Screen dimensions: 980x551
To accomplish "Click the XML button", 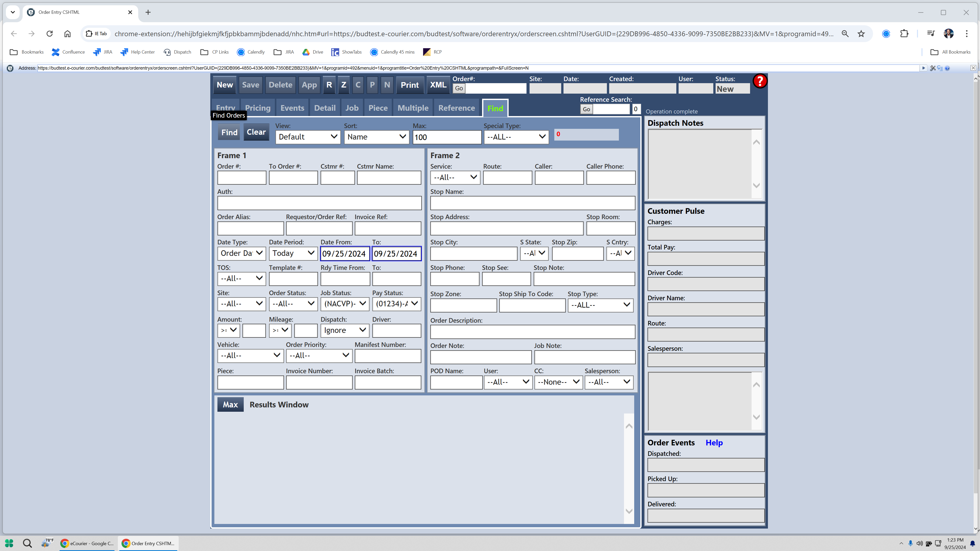I will [438, 85].
